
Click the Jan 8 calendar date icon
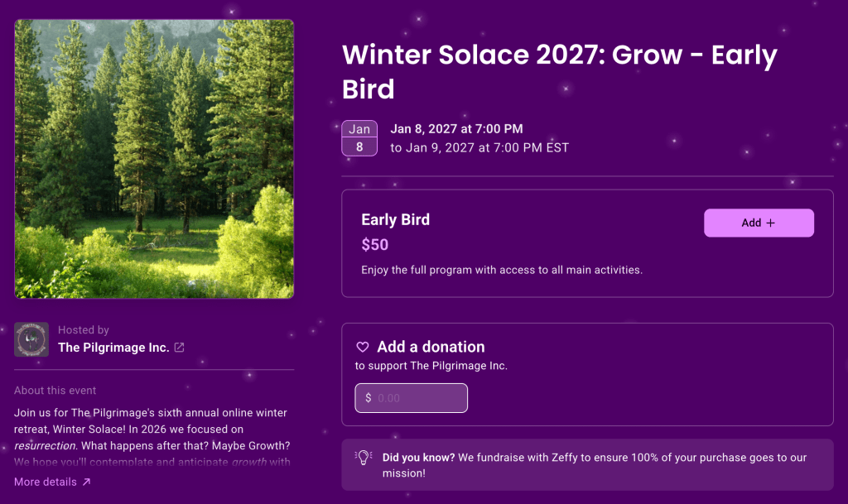(359, 137)
